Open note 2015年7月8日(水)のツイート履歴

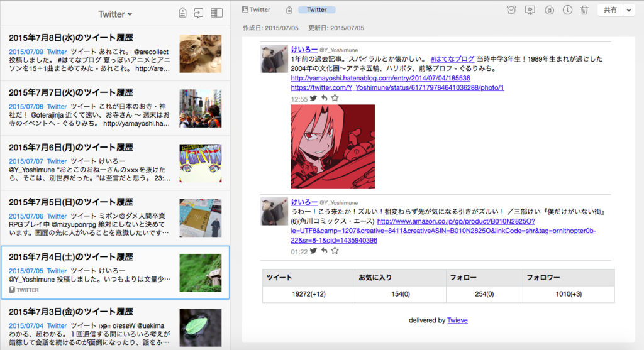115,53
